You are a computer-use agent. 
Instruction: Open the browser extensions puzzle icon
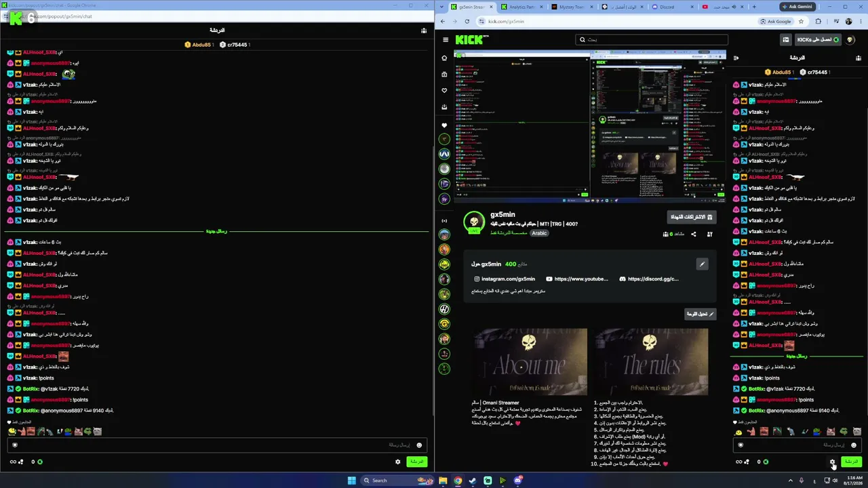818,21
